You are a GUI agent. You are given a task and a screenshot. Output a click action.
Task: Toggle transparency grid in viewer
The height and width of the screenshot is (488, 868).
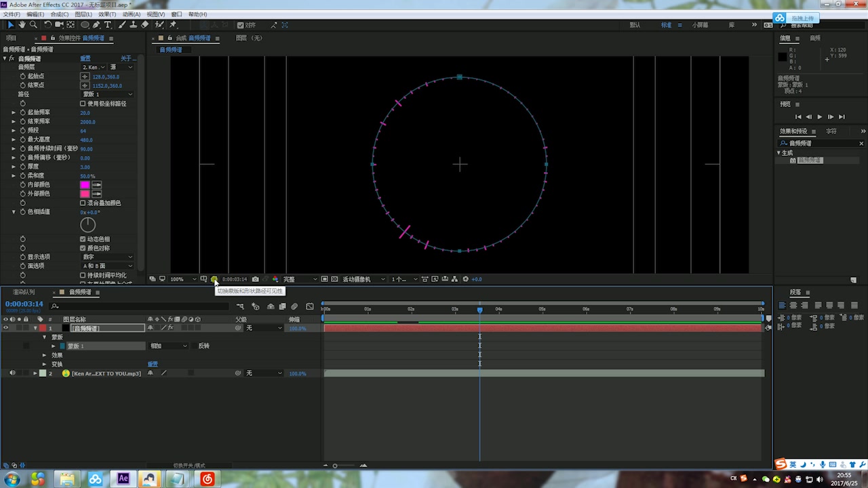tap(334, 279)
